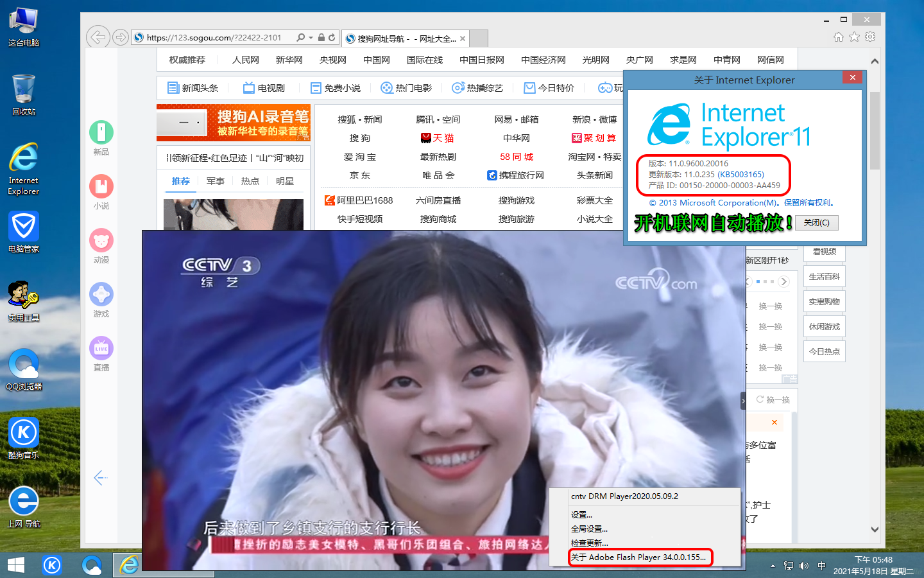Switch to 明星 news tab
Screen dimensions: 924x578
tap(285, 181)
